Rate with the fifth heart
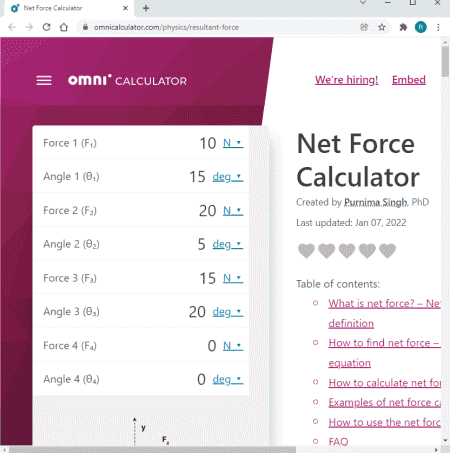Viewport: 450px width, 453px height. click(387, 251)
